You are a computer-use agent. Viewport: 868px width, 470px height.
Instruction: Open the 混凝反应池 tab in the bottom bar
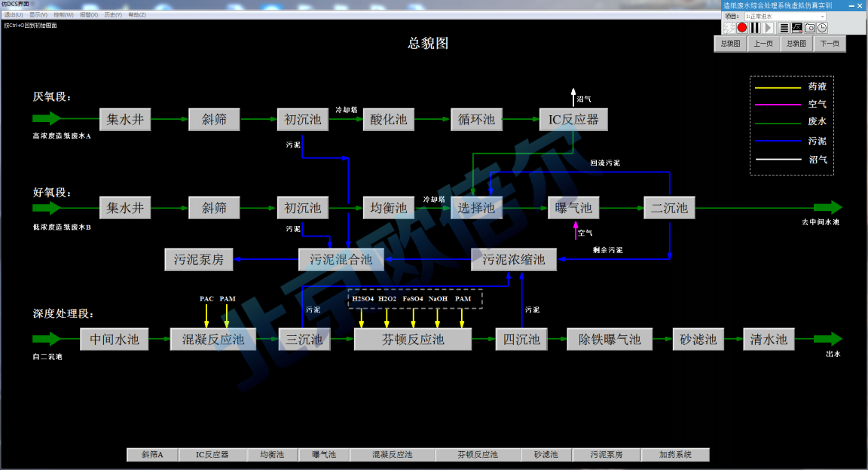click(x=392, y=454)
